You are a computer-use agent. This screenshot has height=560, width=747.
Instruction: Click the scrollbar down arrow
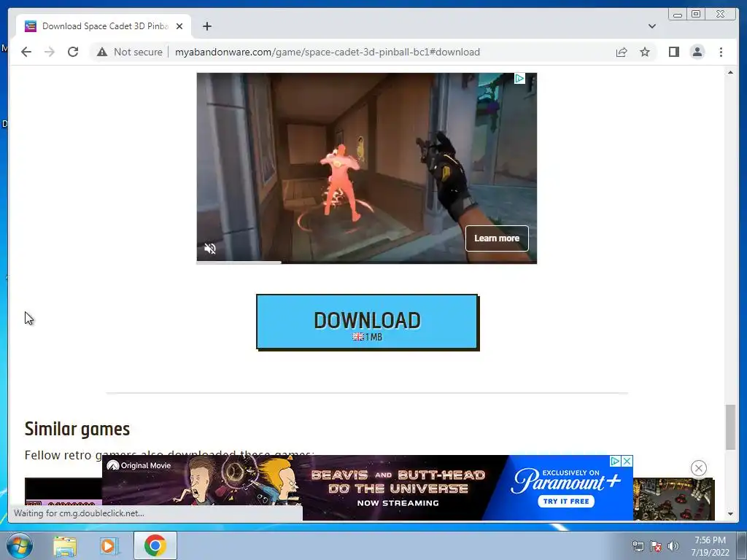730,514
